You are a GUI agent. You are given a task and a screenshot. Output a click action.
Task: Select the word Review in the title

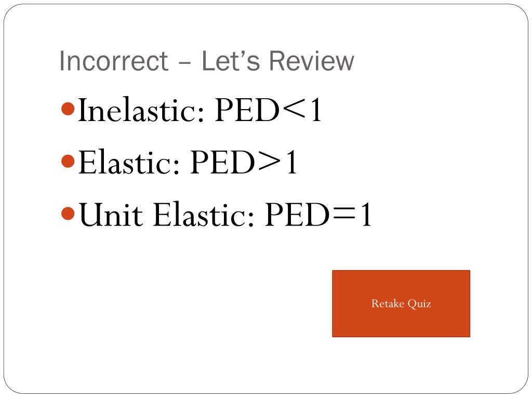(x=312, y=61)
